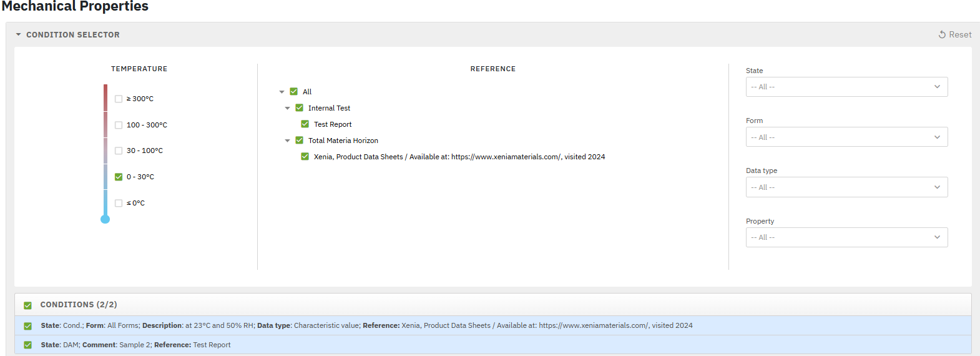
Task: Enable the ≥ 300°C temperature checkbox
Action: 119,99
